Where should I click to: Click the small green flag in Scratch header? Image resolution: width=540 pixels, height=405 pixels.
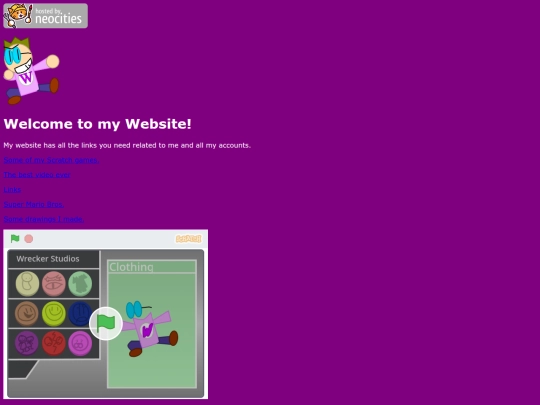click(15, 239)
